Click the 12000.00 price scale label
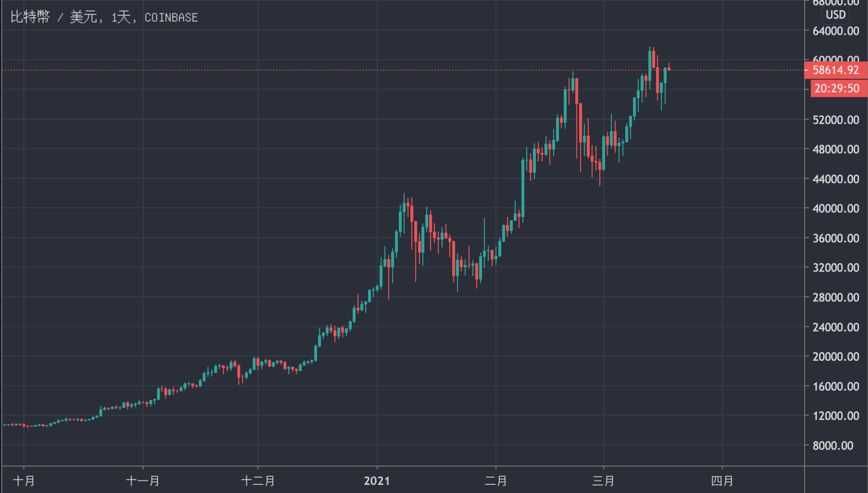Screen dimensions: 868x493 [836, 416]
